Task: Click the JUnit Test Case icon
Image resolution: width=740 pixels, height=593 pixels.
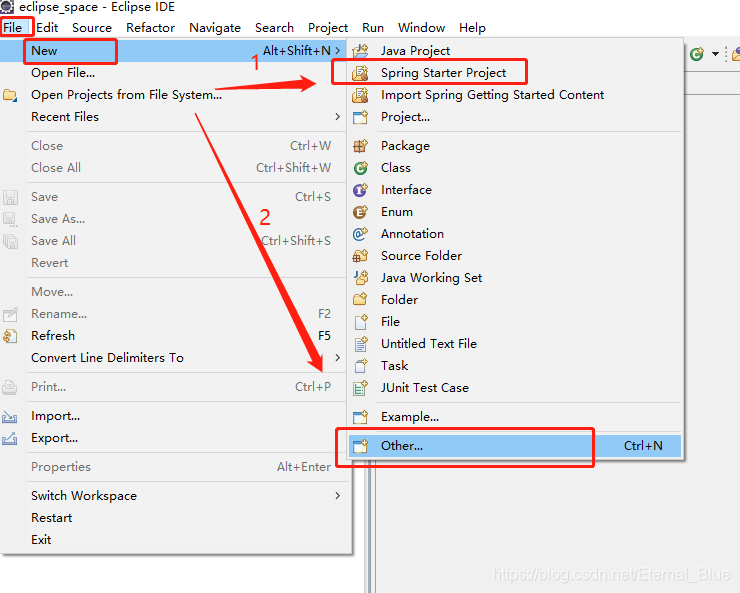Action: (x=361, y=388)
